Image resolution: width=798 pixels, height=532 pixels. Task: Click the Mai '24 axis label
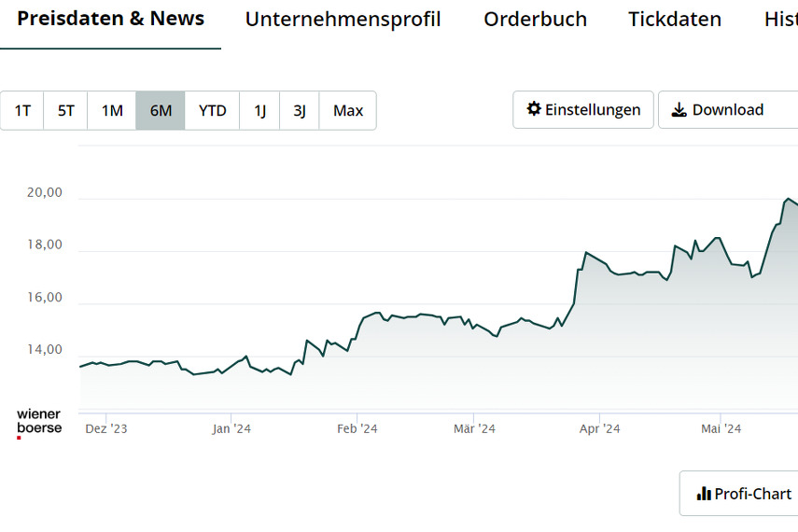click(x=721, y=428)
